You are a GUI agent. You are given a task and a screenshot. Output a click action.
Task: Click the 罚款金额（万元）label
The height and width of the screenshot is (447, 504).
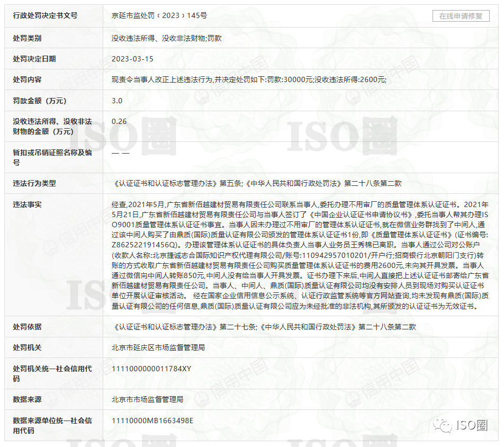coord(40,101)
